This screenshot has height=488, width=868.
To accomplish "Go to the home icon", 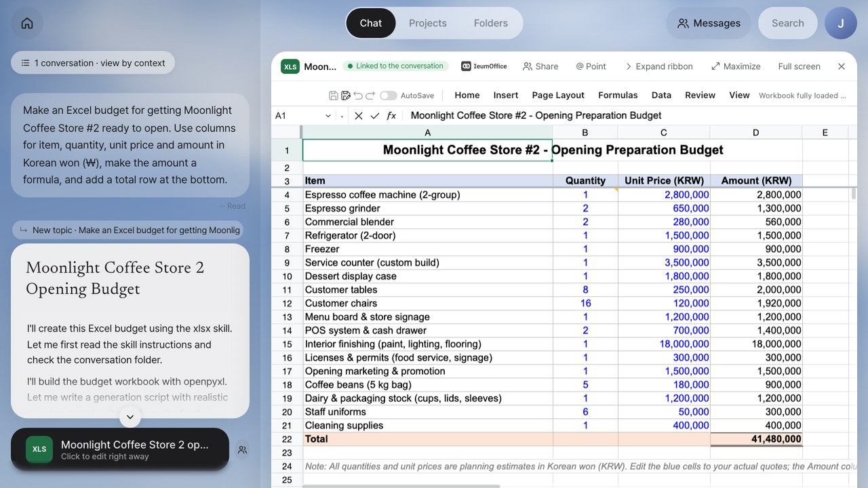I will [x=27, y=23].
